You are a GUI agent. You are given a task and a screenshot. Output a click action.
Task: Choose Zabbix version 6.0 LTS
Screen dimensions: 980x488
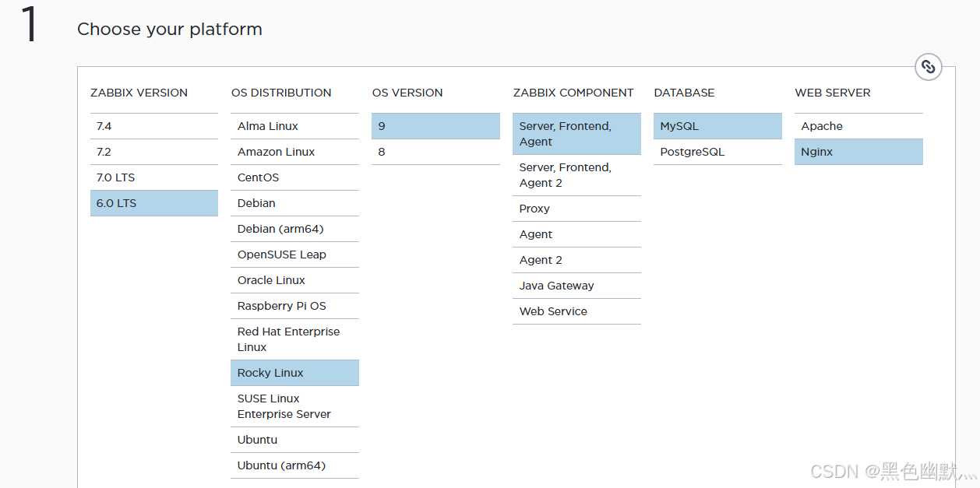click(x=154, y=203)
